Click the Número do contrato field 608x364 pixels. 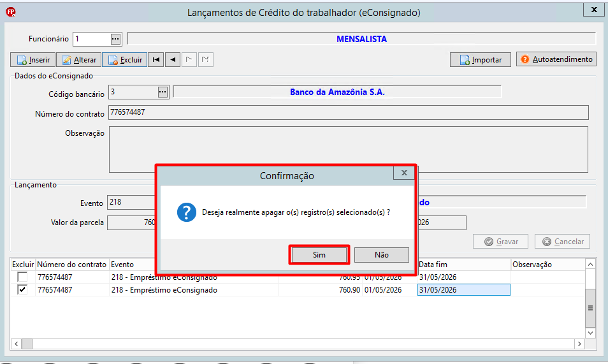348,113
